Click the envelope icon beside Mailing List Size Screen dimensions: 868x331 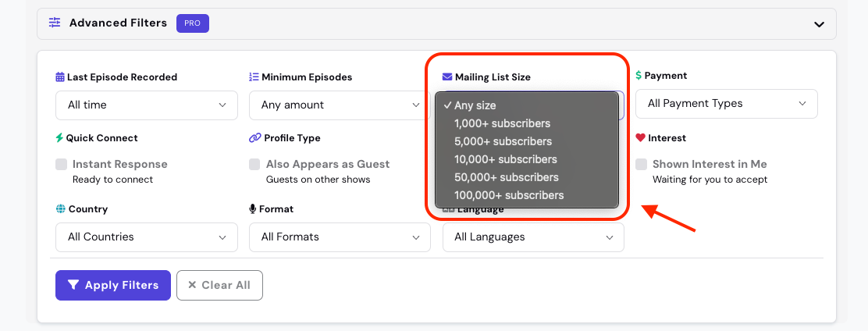tap(447, 77)
